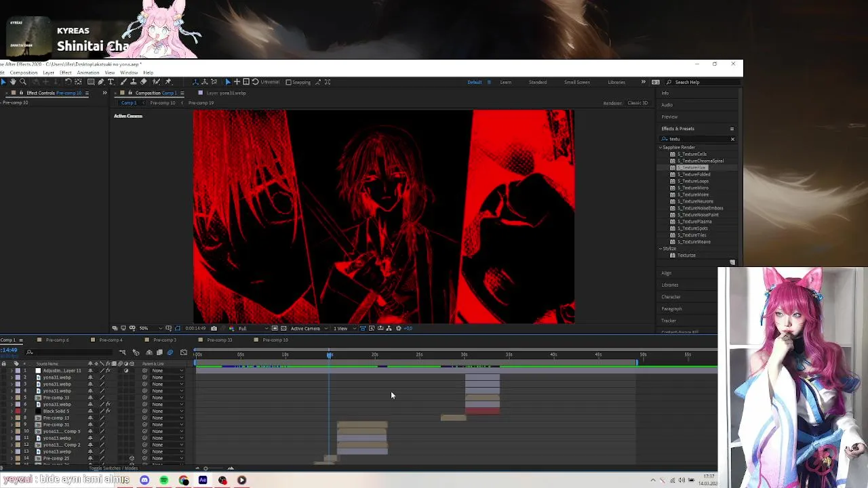
Task: Toggle fx switch on Adjustment Layer 11
Action: click(x=108, y=371)
